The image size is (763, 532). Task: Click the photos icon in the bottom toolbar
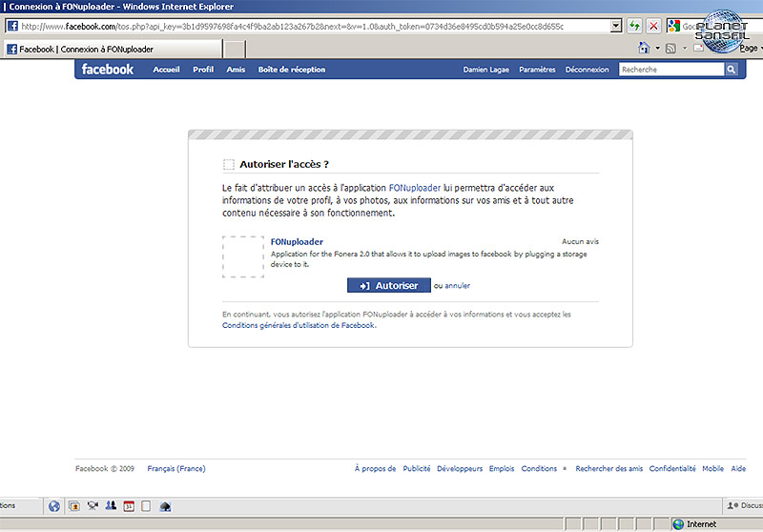(74, 506)
